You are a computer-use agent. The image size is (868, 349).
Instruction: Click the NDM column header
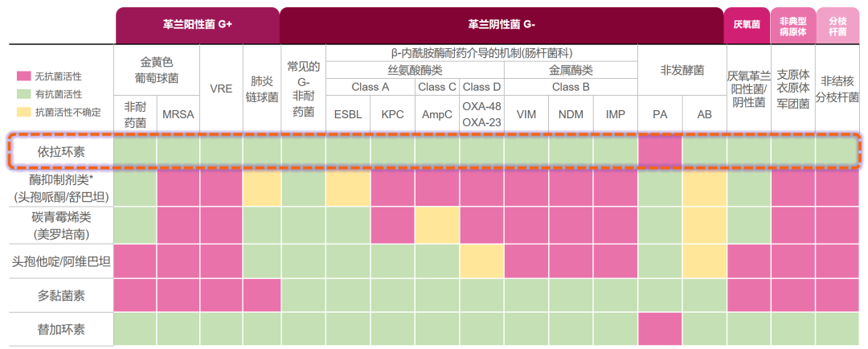pyautogui.click(x=571, y=114)
